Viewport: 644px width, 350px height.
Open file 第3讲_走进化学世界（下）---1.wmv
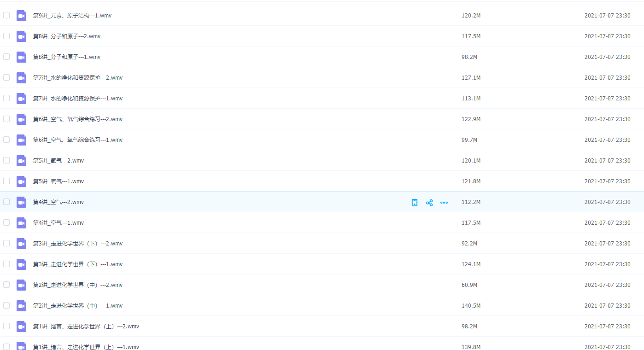pos(77,264)
